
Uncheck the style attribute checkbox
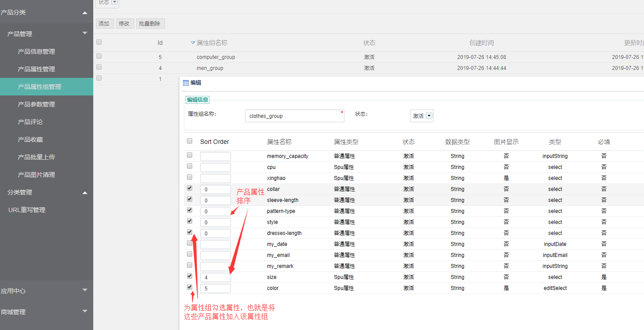pyautogui.click(x=190, y=221)
